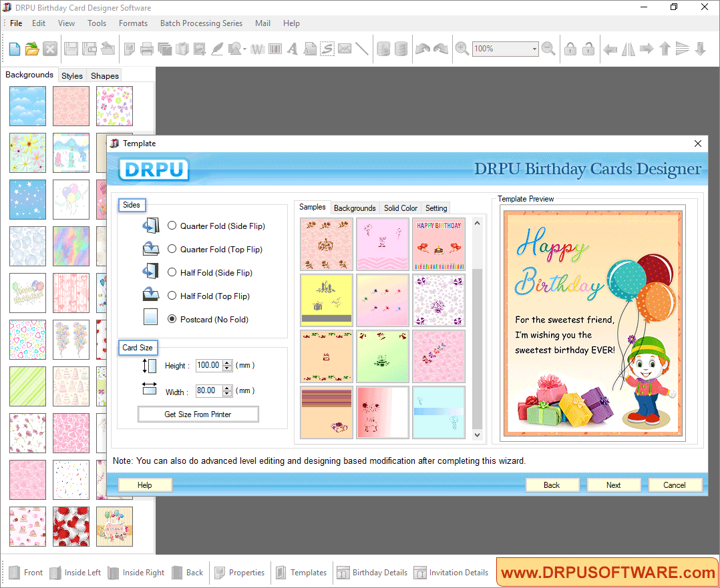The width and height of the screenshot is (720, 588).
Task: Open the 100% zoom level dropdown
Action: coord(534,49)
